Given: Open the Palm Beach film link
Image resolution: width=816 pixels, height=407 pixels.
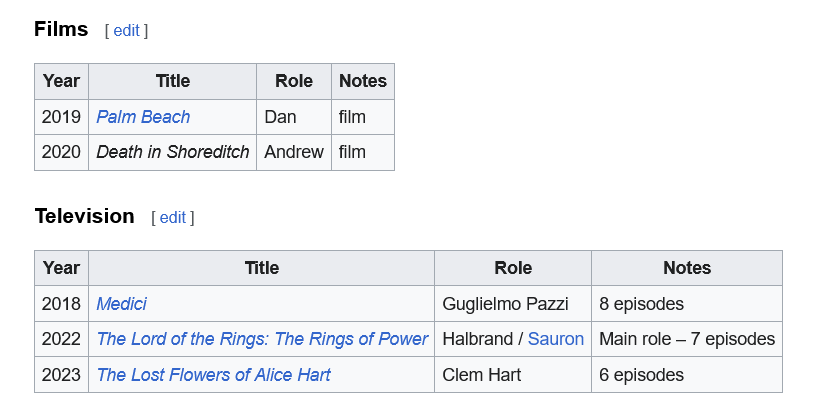Looking at the screenshot, I should (143, 117).
